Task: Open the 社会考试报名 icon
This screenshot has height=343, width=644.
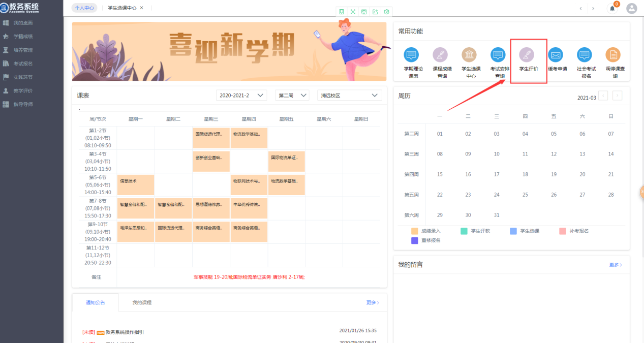Action: click(x=585, y=55)
